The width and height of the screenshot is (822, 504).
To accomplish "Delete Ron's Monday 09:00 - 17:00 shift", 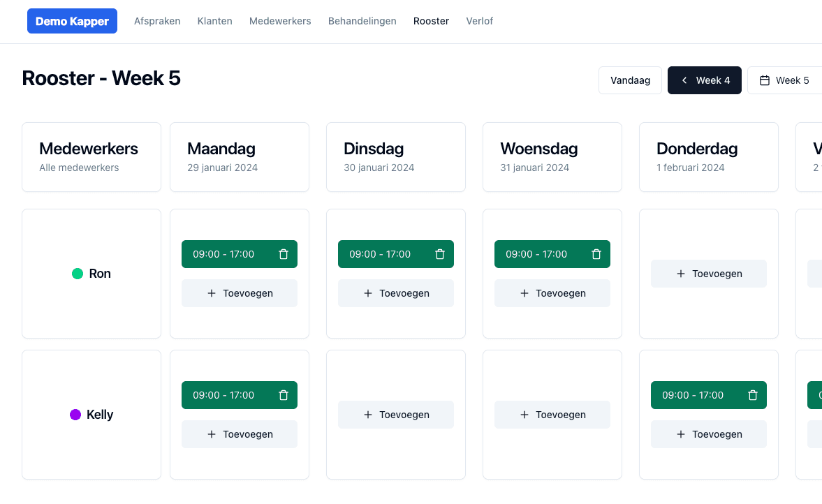I will (284, 254).
